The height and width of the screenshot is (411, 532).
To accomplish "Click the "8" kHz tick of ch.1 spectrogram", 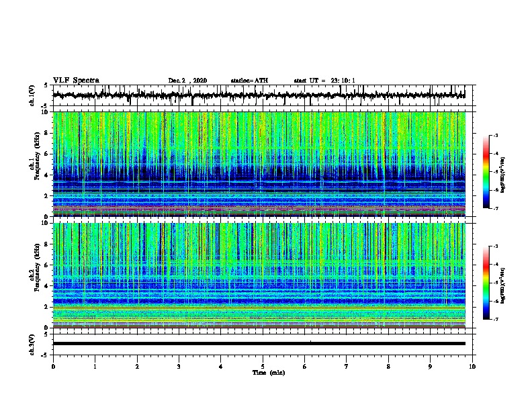I will [x=47, y=133].
